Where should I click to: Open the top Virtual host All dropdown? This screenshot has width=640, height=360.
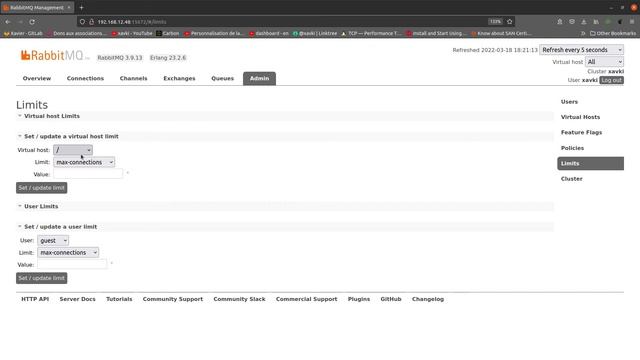pos(604,62)
